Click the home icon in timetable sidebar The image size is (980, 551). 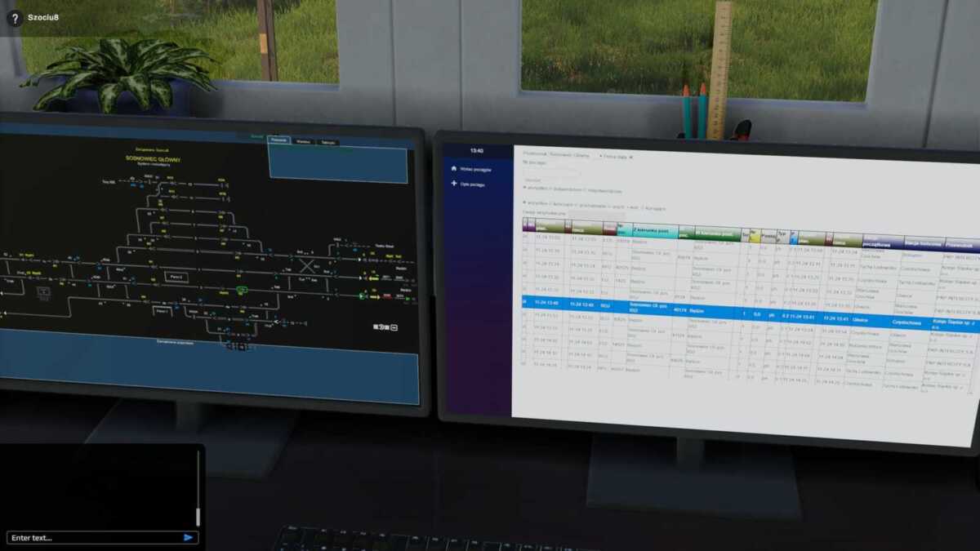click(454, 169)
